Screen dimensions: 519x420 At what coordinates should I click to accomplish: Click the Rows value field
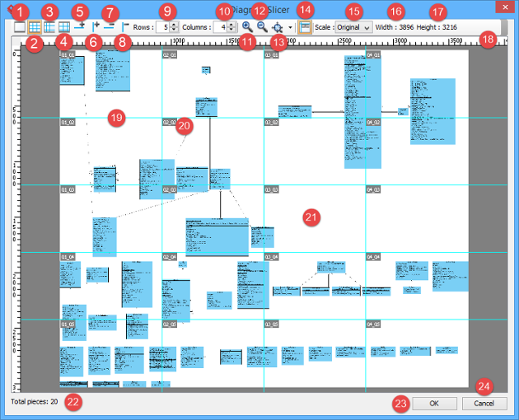tap(163, 27)
